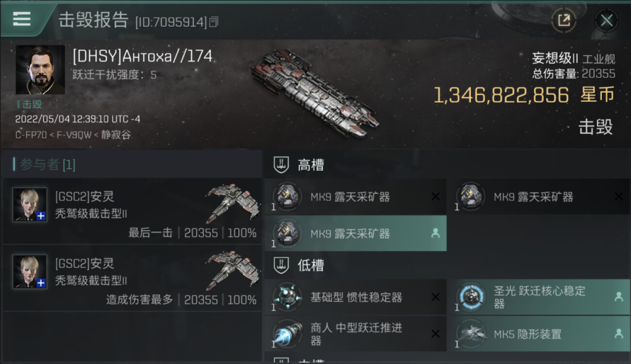Select 商人 中型跃迁推进器 module
631x364 pixels.
pos(355,334)
